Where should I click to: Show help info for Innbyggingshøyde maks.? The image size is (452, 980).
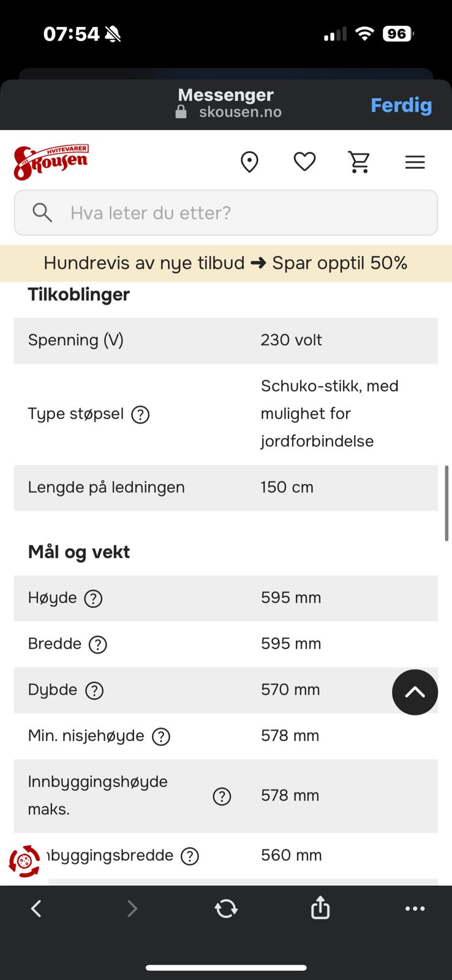[x=222, y=796]
